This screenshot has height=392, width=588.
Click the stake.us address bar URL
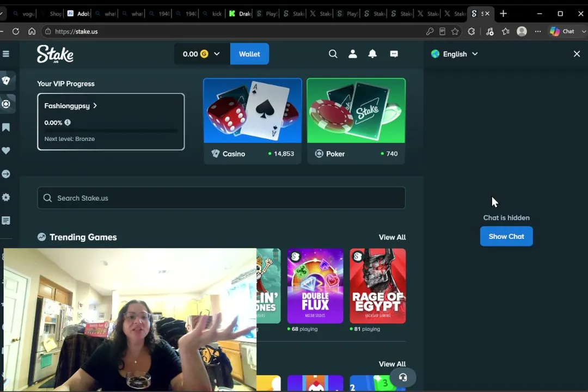(76, 32)
